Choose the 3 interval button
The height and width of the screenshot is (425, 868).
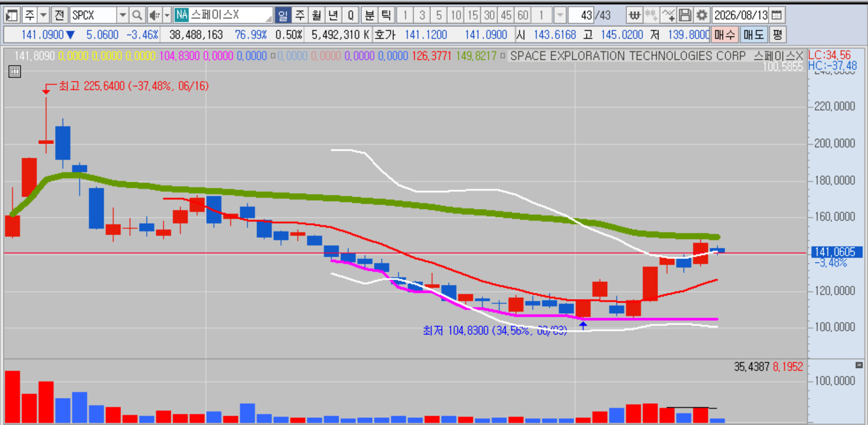click(x=422, y=15)
